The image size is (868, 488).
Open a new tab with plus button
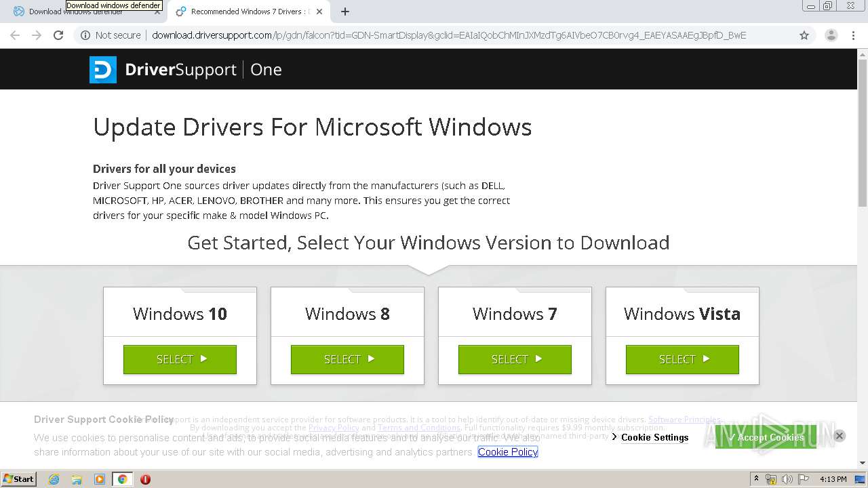coord(345,12)
